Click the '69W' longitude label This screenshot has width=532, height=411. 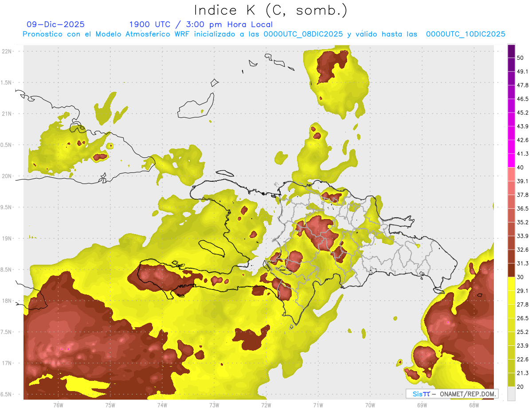422,405
